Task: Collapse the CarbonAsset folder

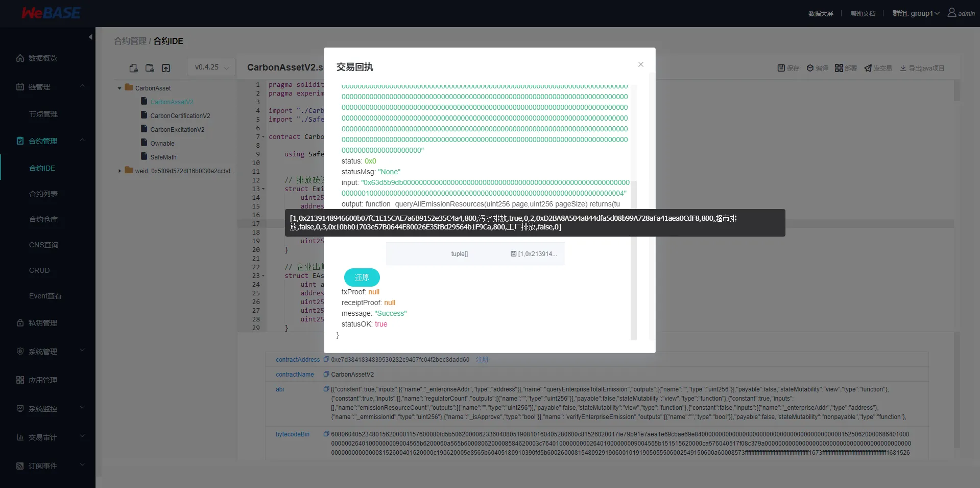Action: point(119,88)
